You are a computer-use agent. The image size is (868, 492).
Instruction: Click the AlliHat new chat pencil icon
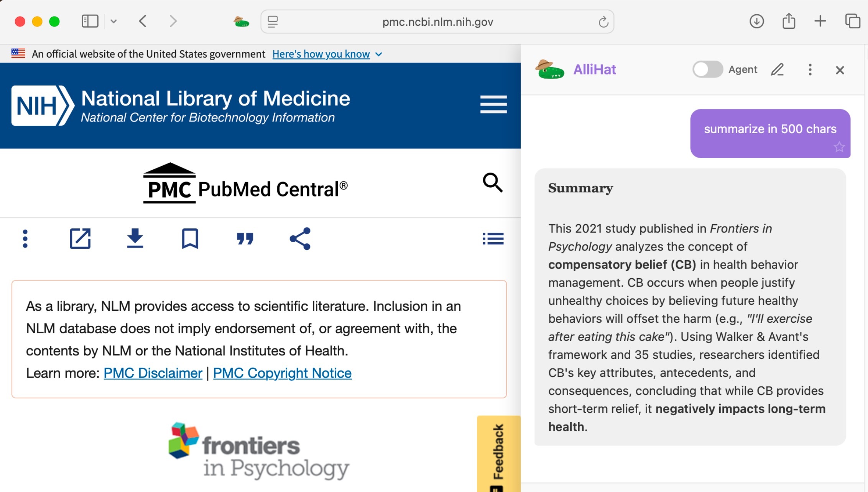tap(777, 70)
